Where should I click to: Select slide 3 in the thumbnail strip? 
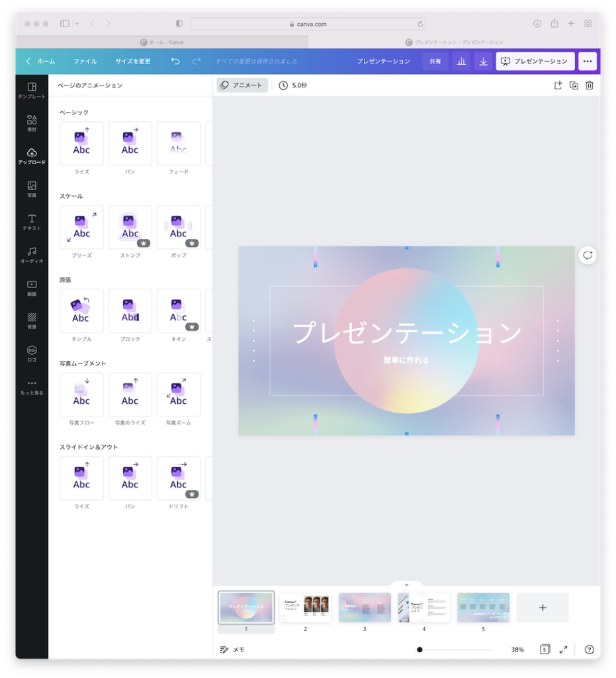365,607
